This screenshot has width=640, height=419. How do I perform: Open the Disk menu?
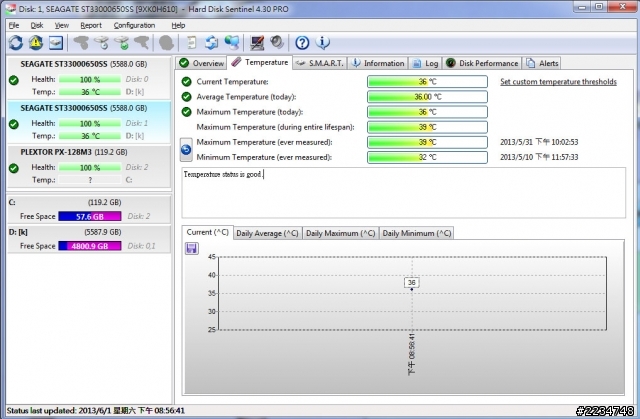tap(37, 25)
